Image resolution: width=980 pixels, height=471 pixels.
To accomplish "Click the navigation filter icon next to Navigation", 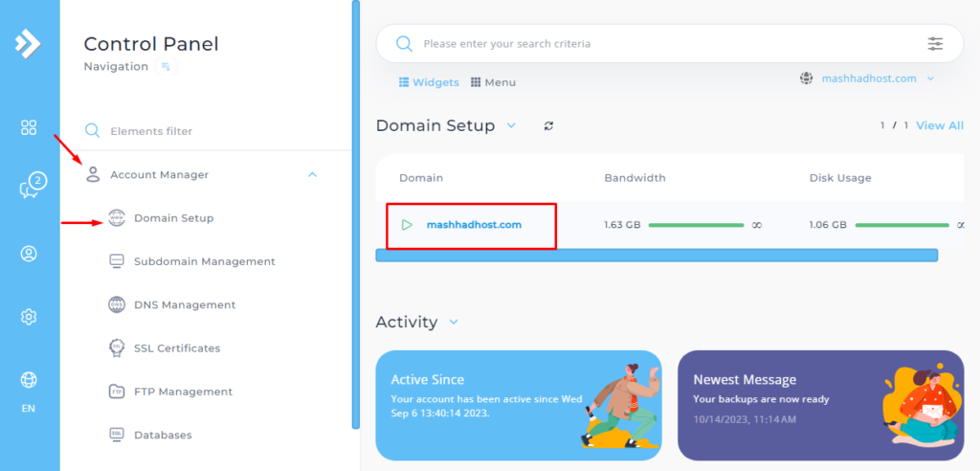I will (x=166, y=67).
